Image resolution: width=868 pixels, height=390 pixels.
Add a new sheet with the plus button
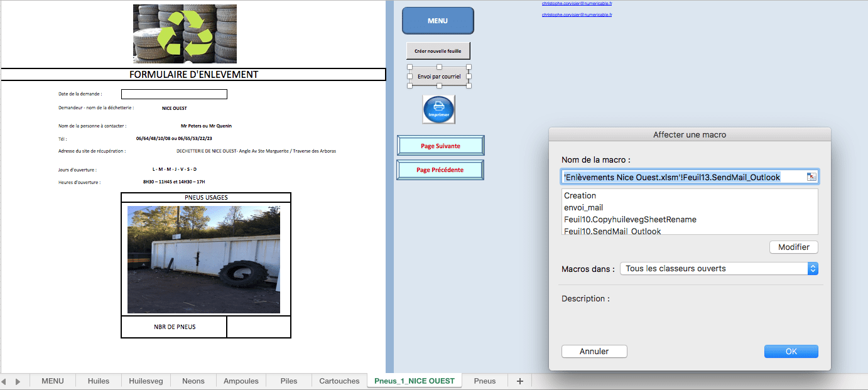(x=519, y=381)
